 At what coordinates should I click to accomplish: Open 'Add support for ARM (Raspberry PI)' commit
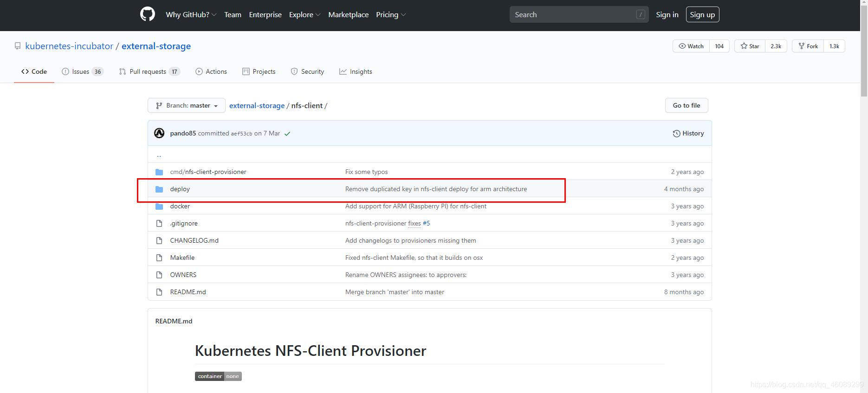[x=415, y=206]
